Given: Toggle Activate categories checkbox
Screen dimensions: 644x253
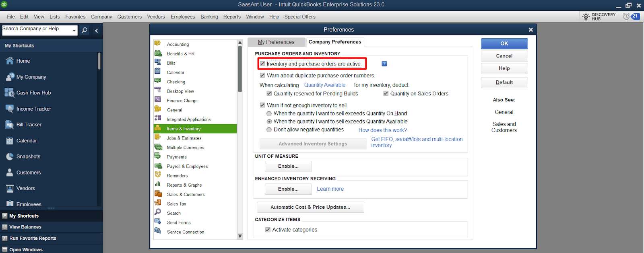Looking at the screenshot, I should [x=268, y=230].
